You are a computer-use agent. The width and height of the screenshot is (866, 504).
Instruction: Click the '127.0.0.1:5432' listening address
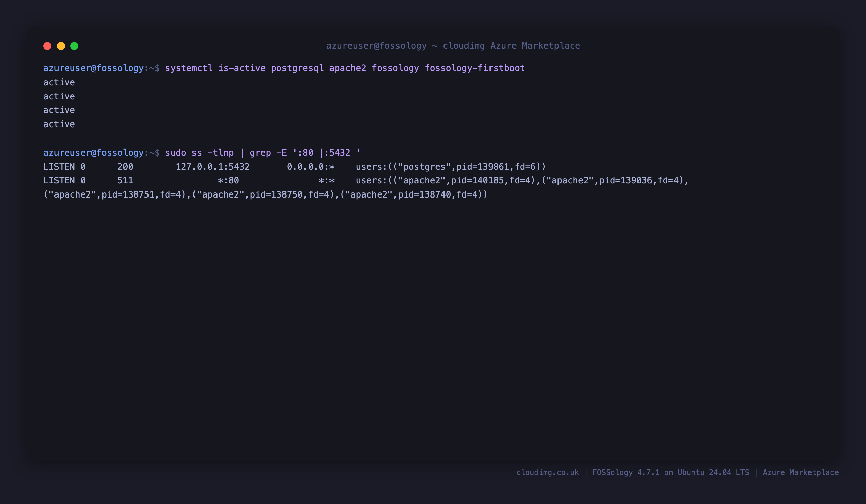[x=213, y=167]
